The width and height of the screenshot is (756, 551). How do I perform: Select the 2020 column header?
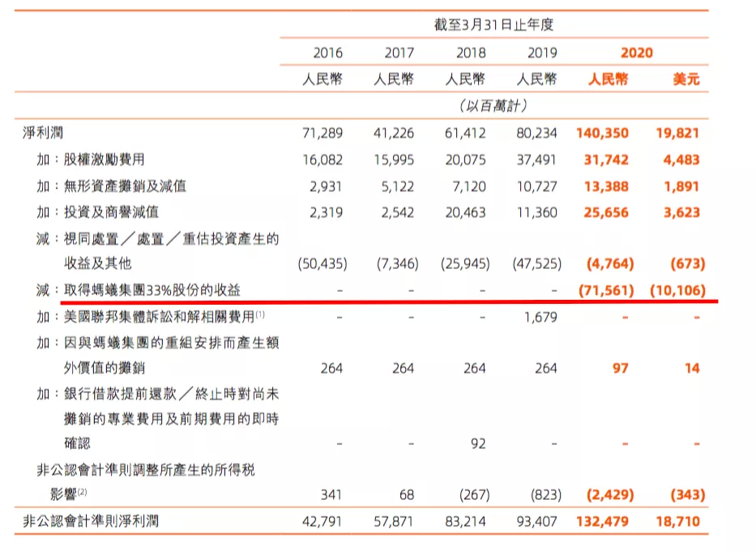coord(638,53)
